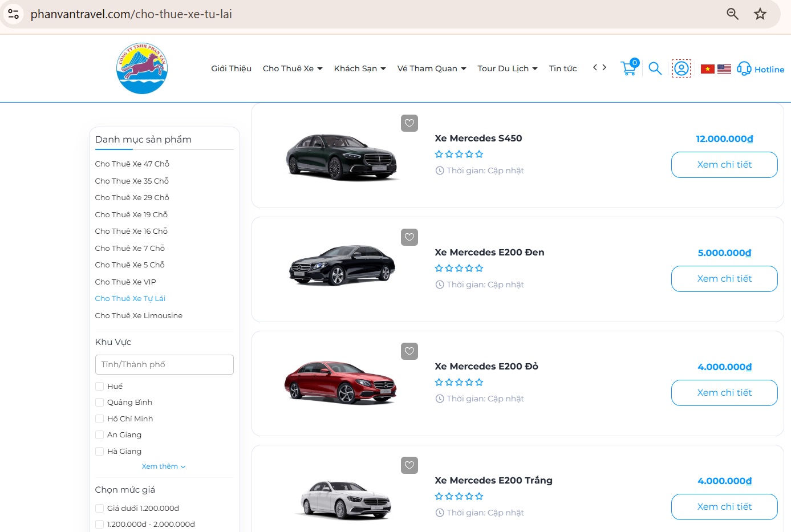Click the Hotline headset icon
This screenshot has height=532, width=791.
(x=744, y=68)
